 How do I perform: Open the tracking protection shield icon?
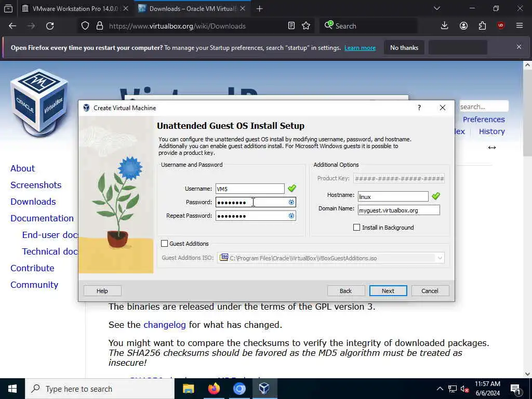[85, 26]
